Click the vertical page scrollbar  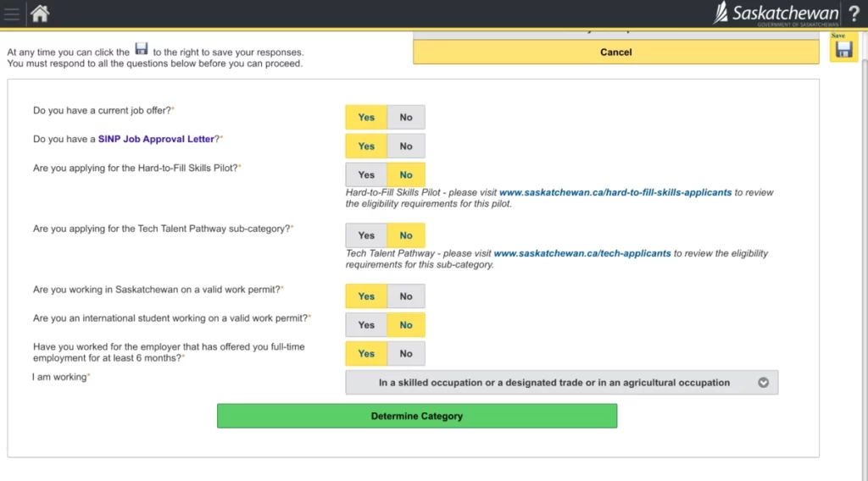[864, 254]
